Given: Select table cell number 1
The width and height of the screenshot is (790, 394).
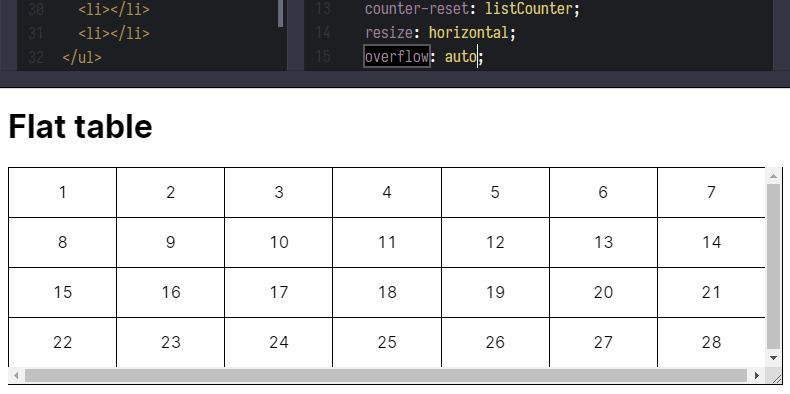Looking at the screenshot, I should click(x=62, y=192).
